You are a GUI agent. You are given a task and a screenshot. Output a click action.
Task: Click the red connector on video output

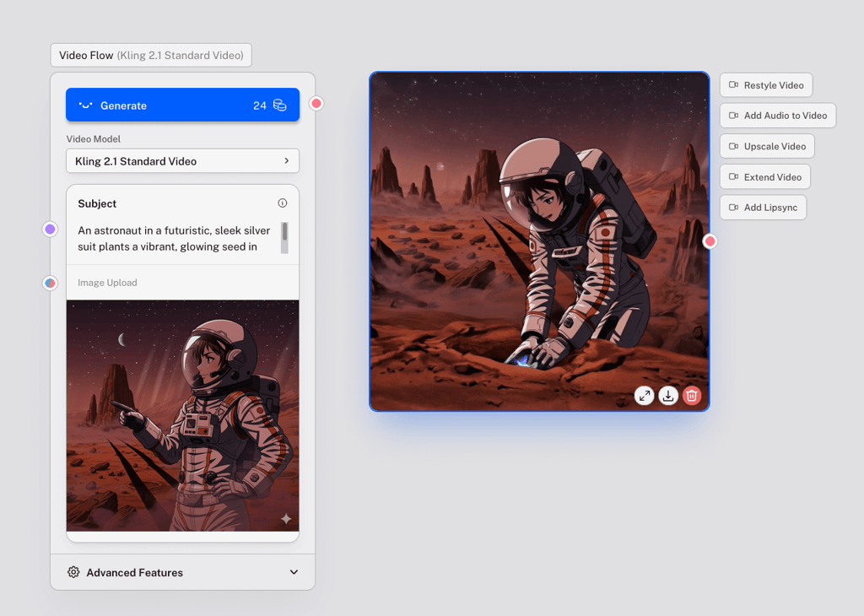point(710,241)
